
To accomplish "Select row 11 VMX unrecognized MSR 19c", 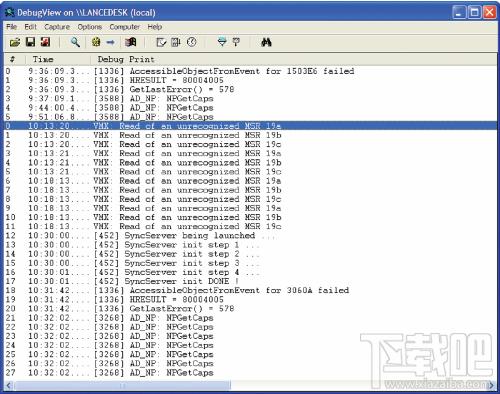I will tap(250, 227).
